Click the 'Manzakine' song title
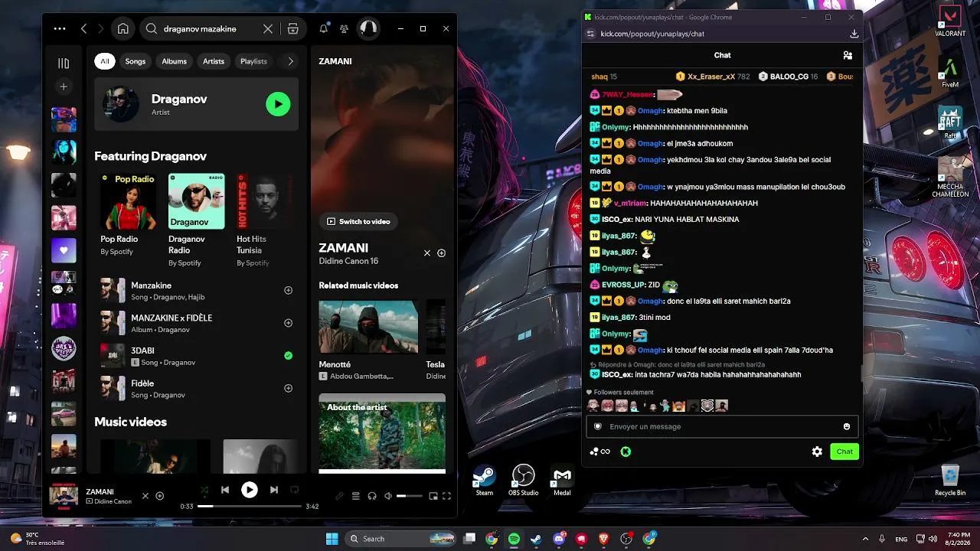980x551 pixels. (x=151, y=285)
